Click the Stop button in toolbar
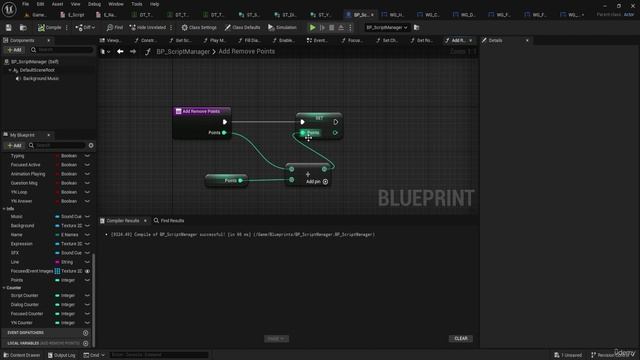 [331, 28]
